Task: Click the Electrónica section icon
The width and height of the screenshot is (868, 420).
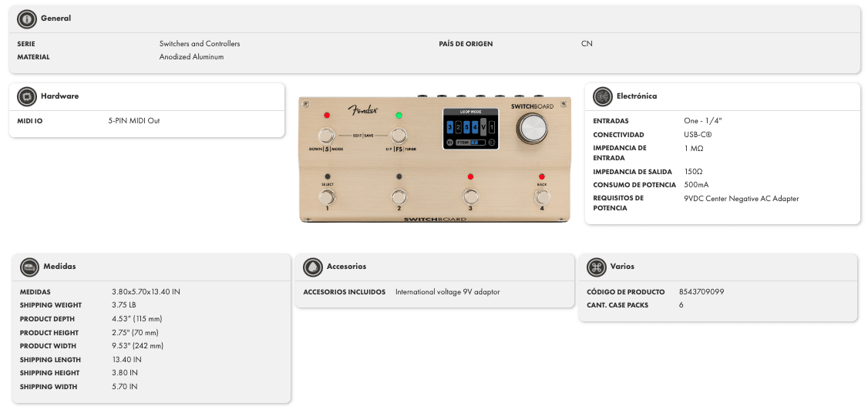Action: [x=602, y=96]
